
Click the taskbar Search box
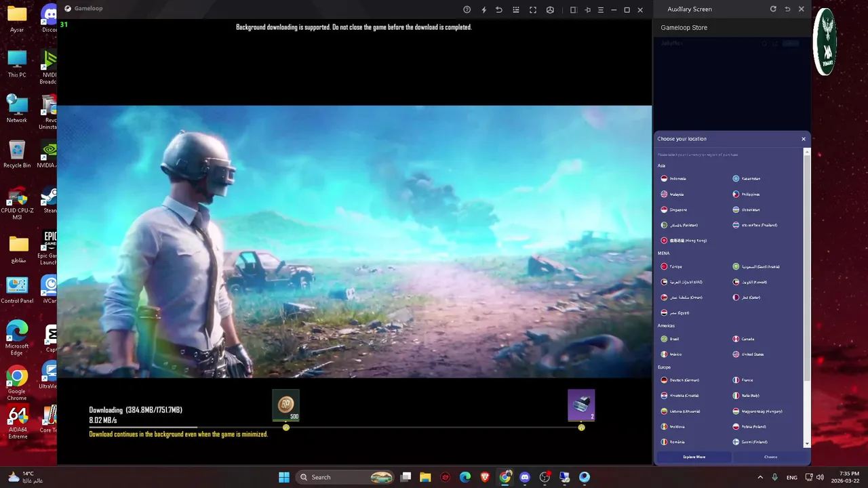[347, 477]
